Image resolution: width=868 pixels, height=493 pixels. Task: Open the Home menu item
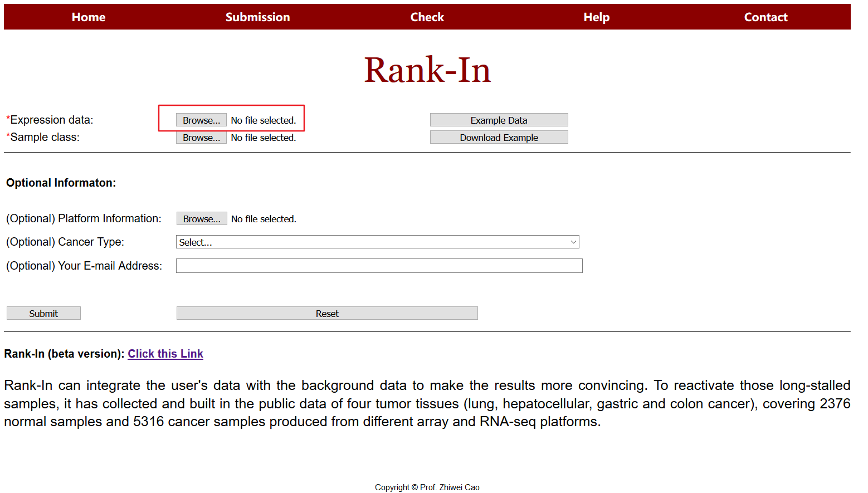pyautogui.click(x=89, y=17)
